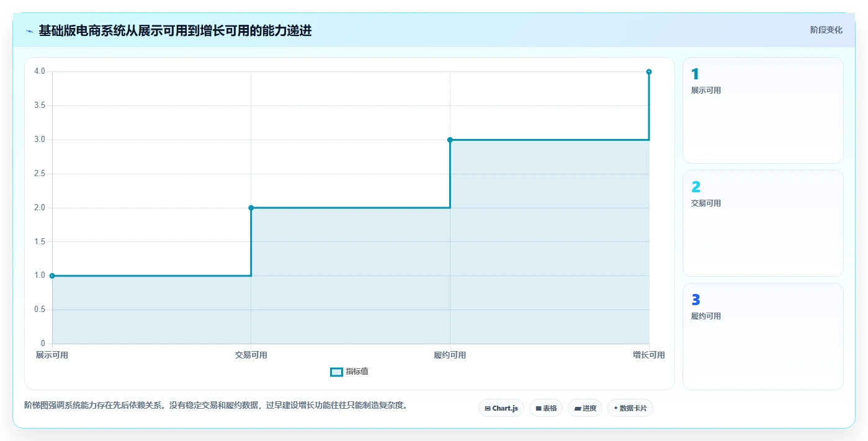The image size is (868, 441).
Task: Click the Chart.js tag
Action: tap(501, 408)
